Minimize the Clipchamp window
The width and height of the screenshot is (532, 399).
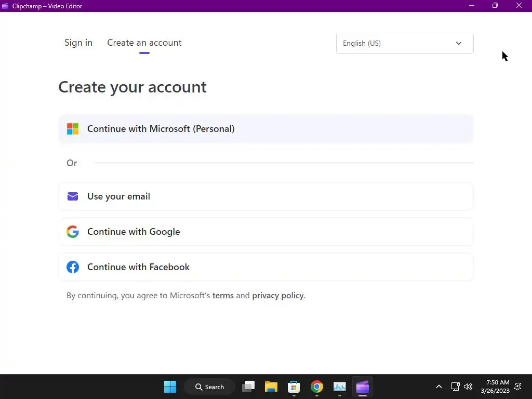point(472,6)
